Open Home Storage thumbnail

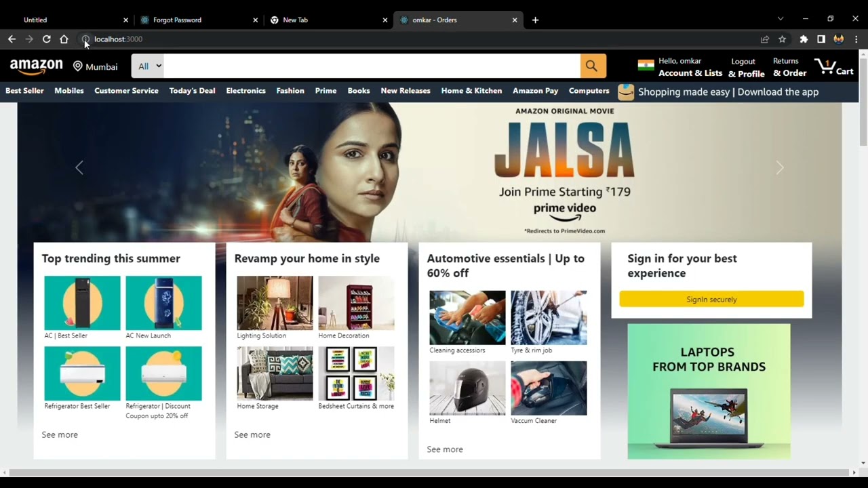coord(275,373)
